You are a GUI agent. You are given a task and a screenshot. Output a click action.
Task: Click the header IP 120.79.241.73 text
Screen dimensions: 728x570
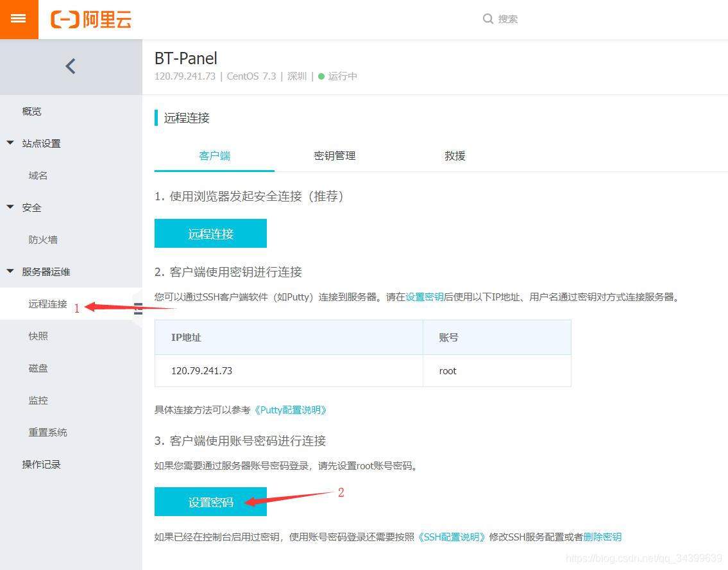click(185, 76)
